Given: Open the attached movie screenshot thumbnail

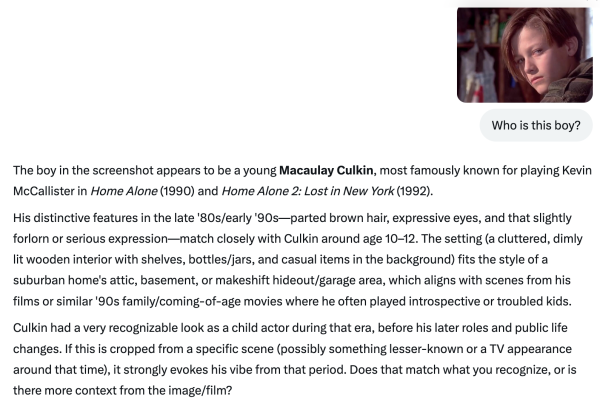Looking at the screenshot, I should point(525,53).
